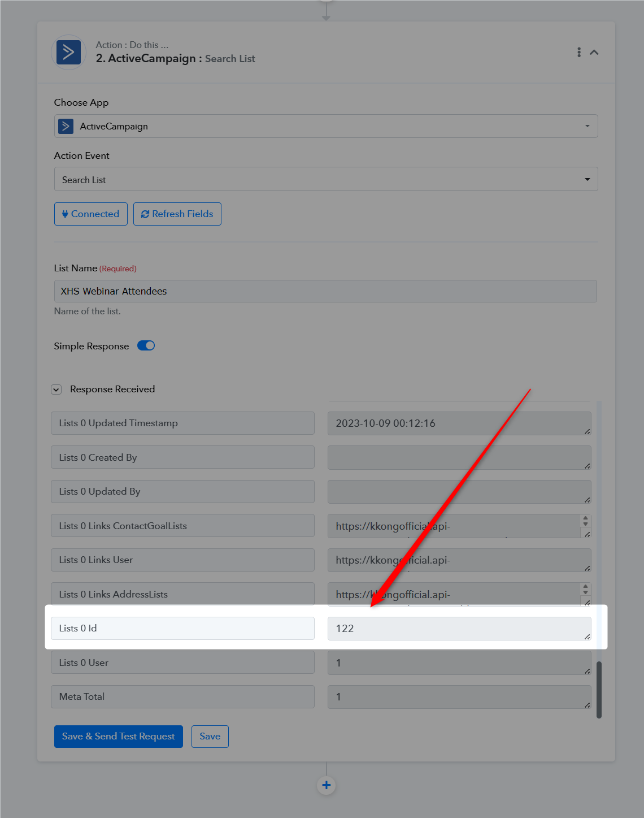Screen dimensions: 644x818
Task: Click Save & Send Test Request button
Action: tap(119, 737)
